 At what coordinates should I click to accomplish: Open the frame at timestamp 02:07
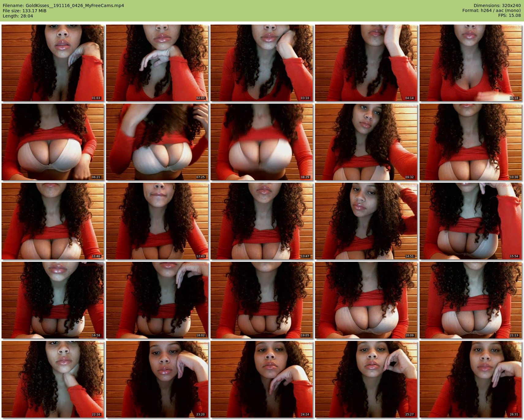(x=157, y=63)
